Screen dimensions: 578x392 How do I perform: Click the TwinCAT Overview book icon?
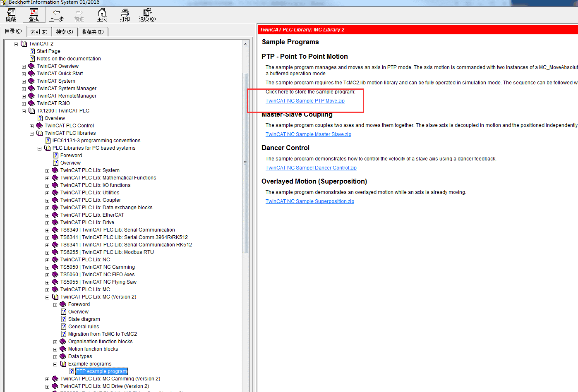click(31, 66)
